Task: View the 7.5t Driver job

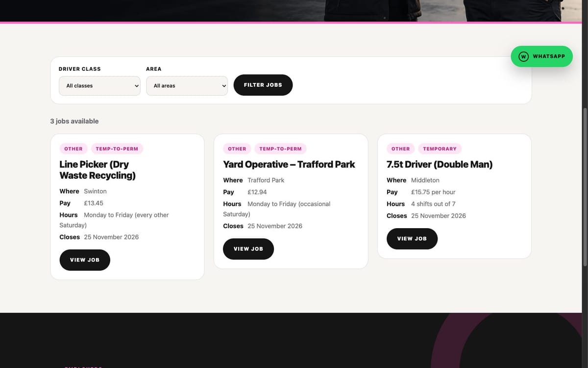Action: (412, 238)
